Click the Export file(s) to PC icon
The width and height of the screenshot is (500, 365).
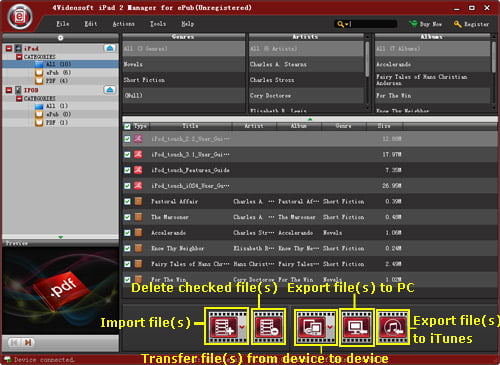357,327
